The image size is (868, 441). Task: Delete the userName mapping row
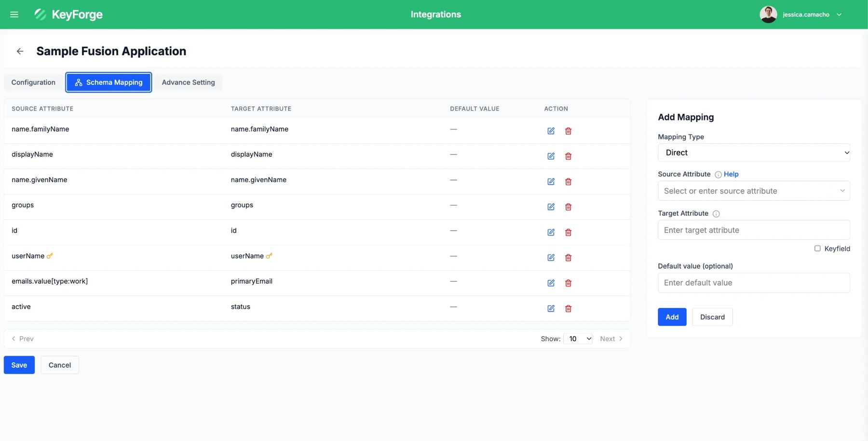click(x=568, y=258)
